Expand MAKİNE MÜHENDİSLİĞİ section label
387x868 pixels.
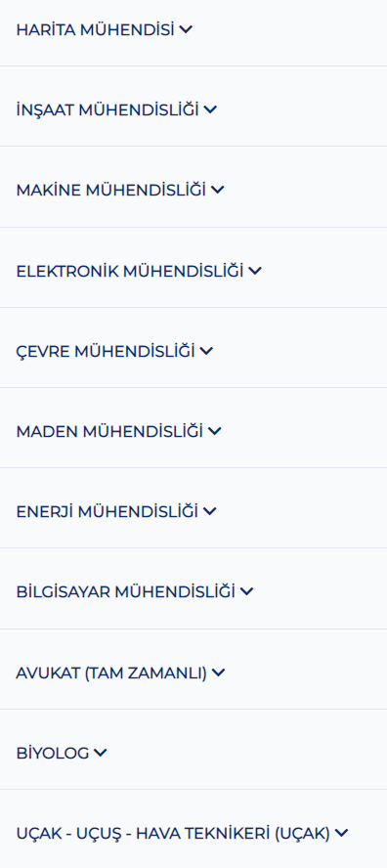pyautogui.click(x=111, y=191)
